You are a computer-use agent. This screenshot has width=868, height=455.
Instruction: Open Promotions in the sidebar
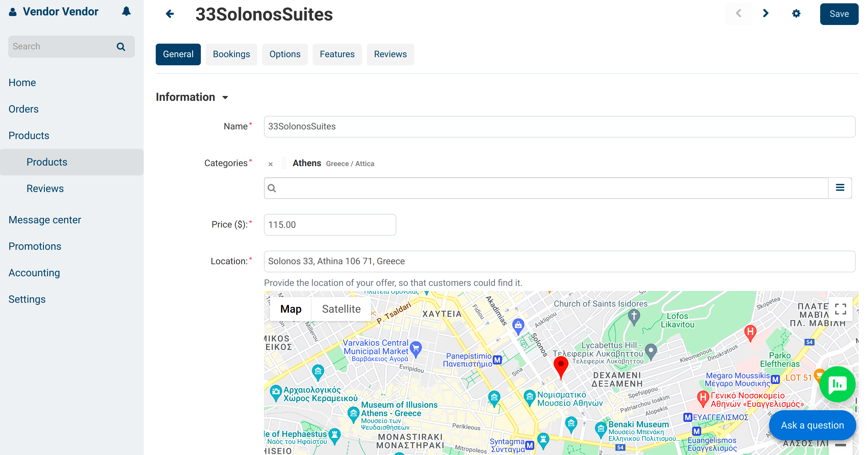coord(35,246)
